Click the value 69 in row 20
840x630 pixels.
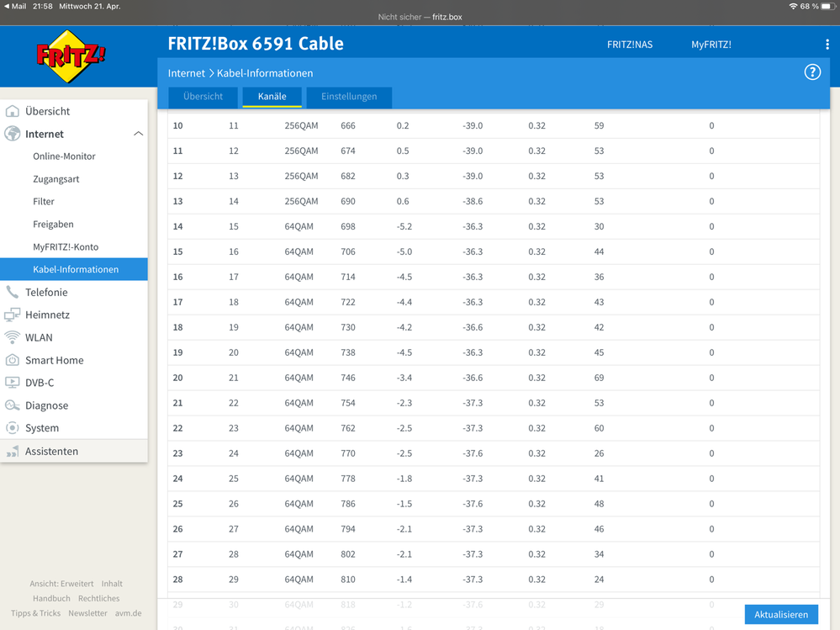pyautogui.click(x=599, y=378)
